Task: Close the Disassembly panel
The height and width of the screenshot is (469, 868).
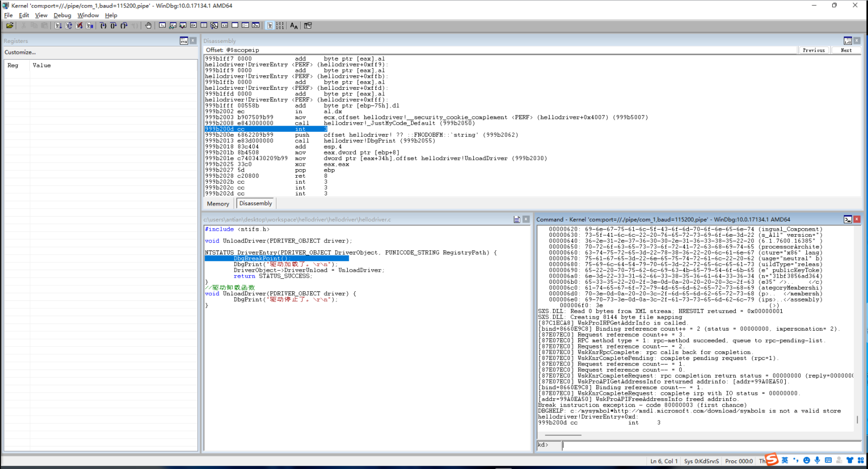Action: coord(857,41)
